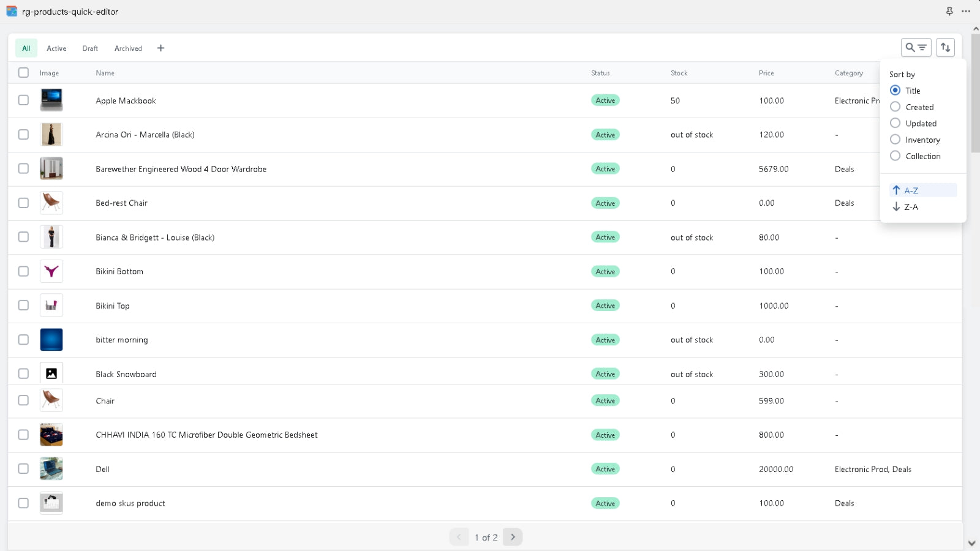Pick the Collection sort radio option
The image size is (980, 551).
click(x=895, y=156)
